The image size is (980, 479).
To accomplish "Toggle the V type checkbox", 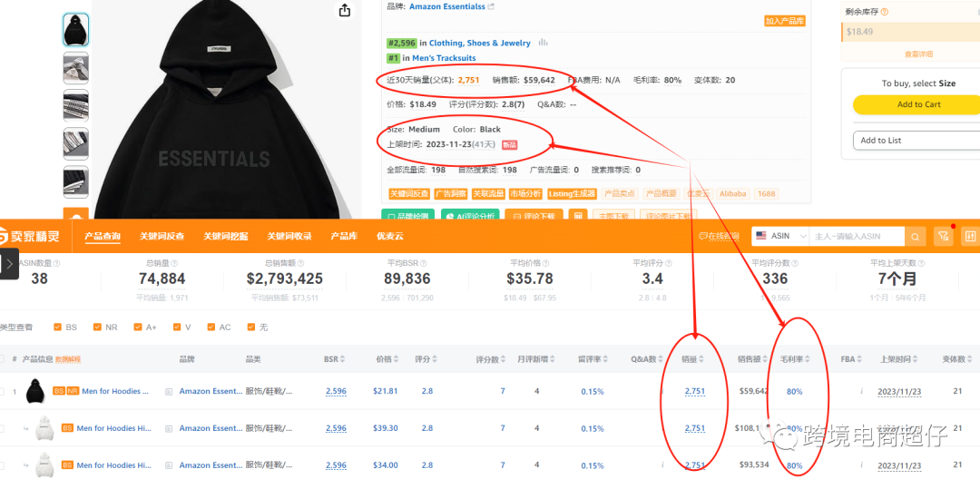I will (x=177, y=327).
